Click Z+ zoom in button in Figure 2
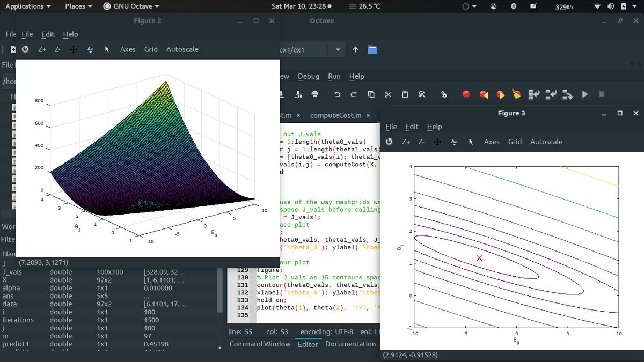Image resolution: width=644 pixels, height=362 pixels. point(42,49)
